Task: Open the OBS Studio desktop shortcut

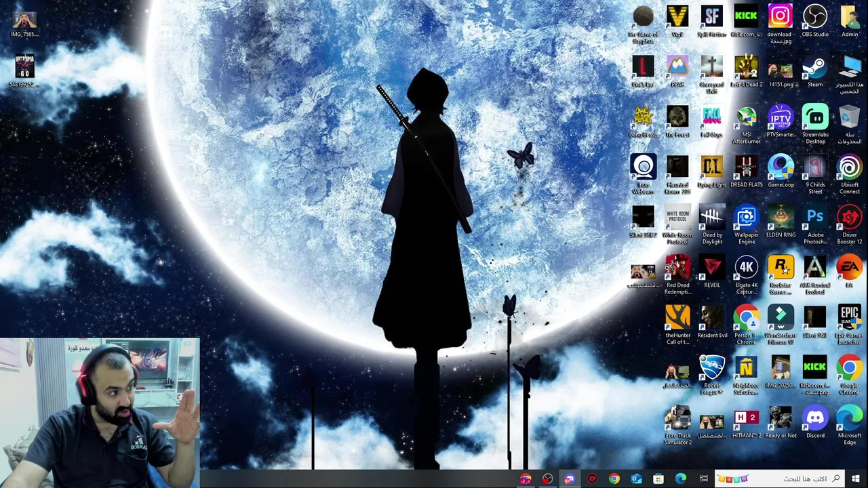Action: point(815,21)
